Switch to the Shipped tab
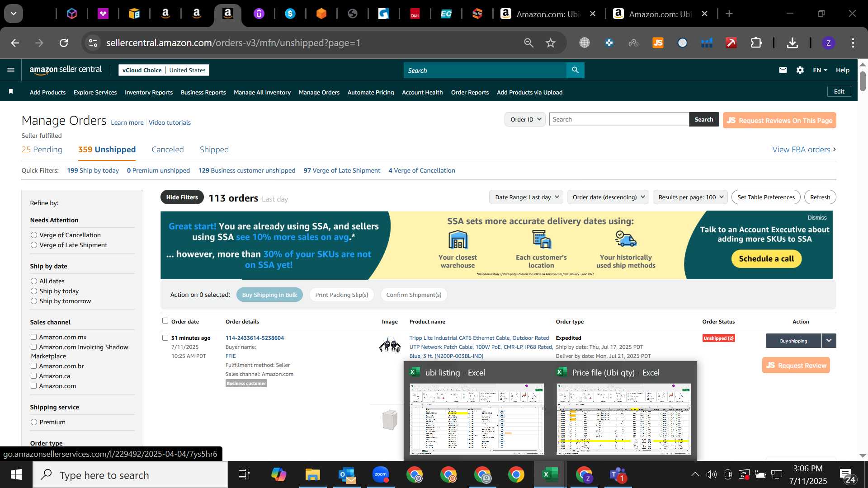868x488 pixels. [214, 150]
